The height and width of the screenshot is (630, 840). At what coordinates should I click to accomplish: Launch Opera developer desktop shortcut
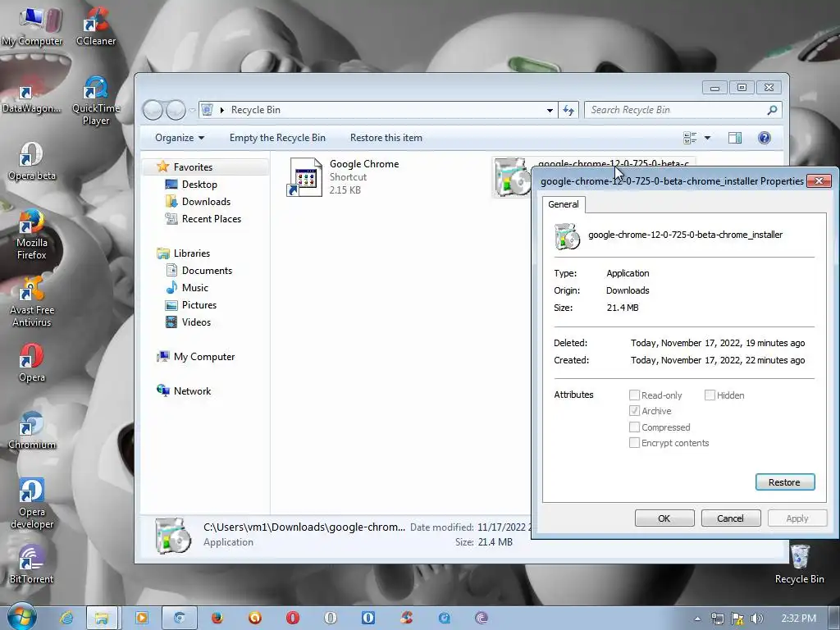pos(32,504)
